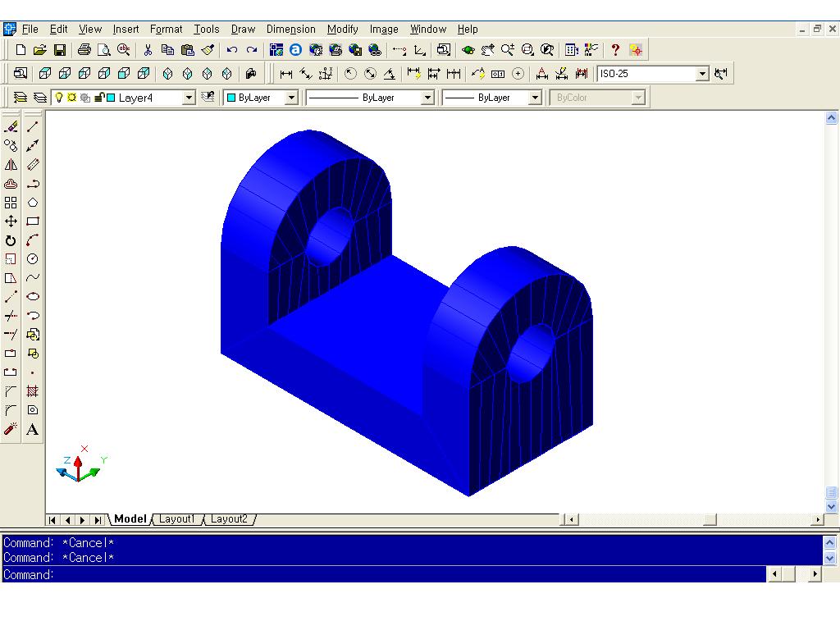Click Layer4 cyan color swatch
This screenshot has width=840, height=630.
point(111,98)
